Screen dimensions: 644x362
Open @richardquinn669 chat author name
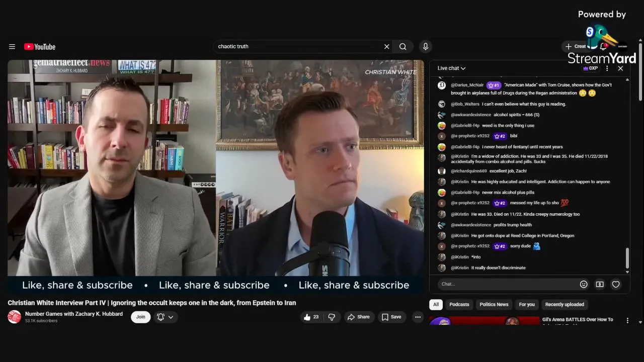click(x=469, y=171)
